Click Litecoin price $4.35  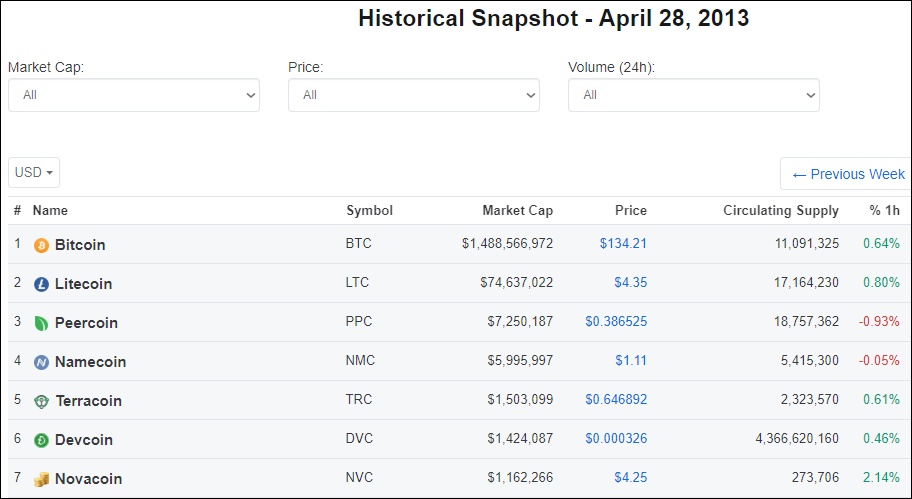630,282
